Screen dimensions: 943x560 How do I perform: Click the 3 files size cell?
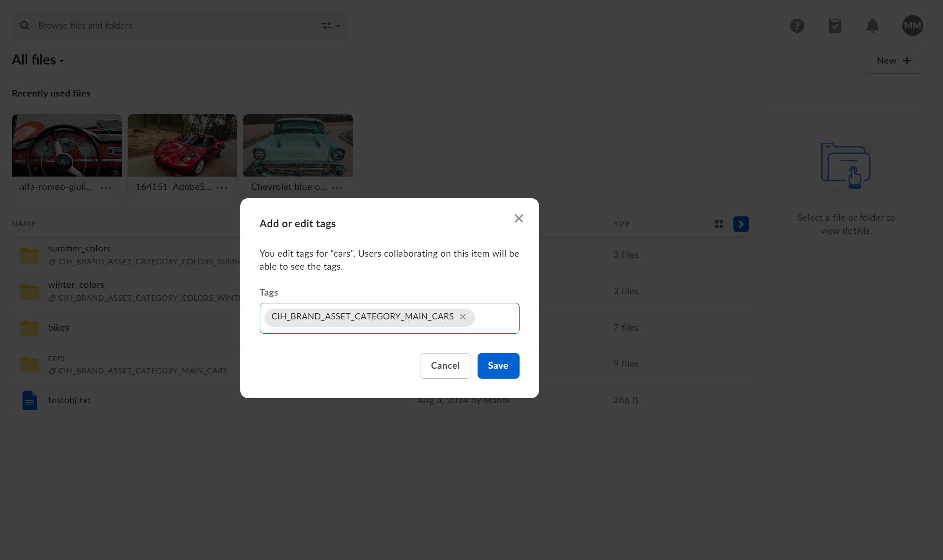click(x=626, y=255)
